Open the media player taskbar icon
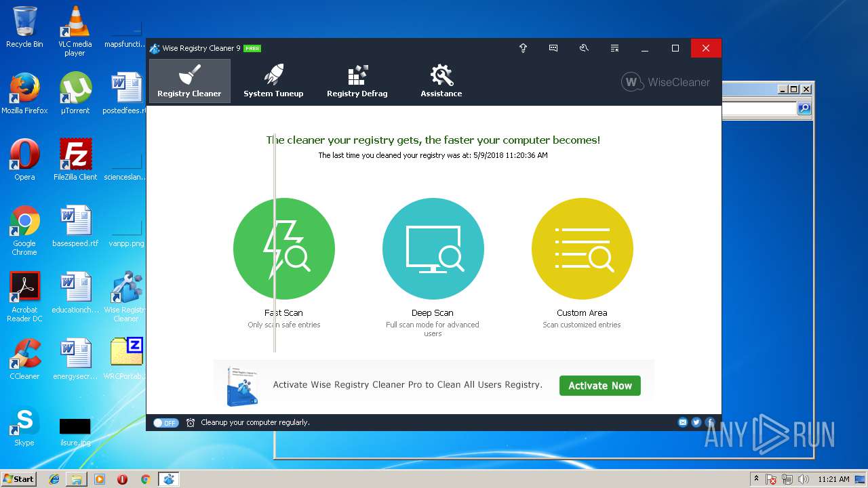 tap(100, 479)
